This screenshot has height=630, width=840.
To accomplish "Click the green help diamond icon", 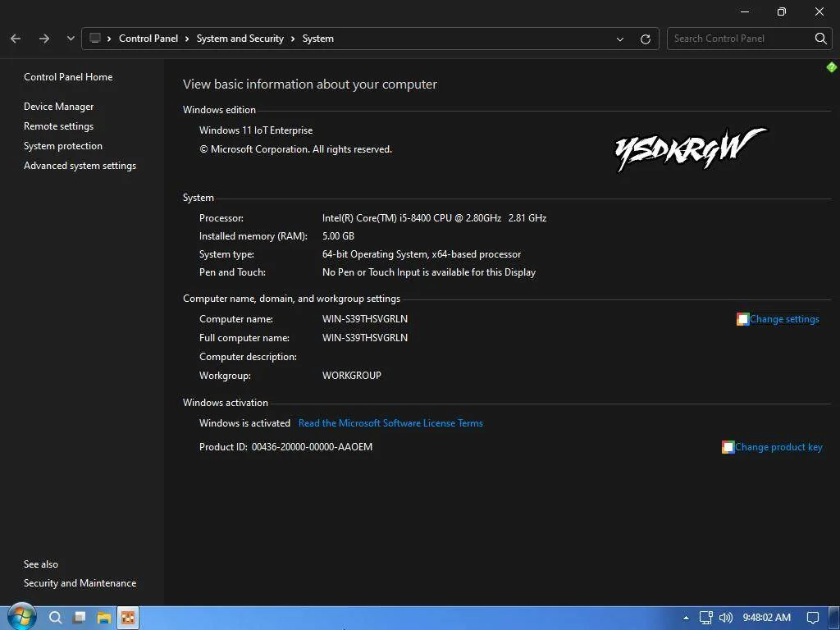I will [x=832, y=67].
